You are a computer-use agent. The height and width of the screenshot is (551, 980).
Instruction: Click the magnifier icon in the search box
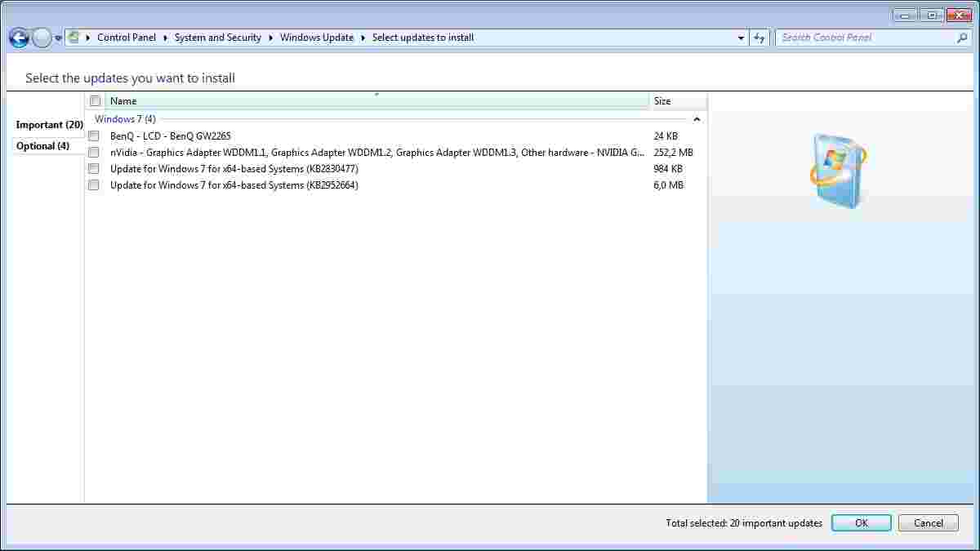(x=962, y=38)
